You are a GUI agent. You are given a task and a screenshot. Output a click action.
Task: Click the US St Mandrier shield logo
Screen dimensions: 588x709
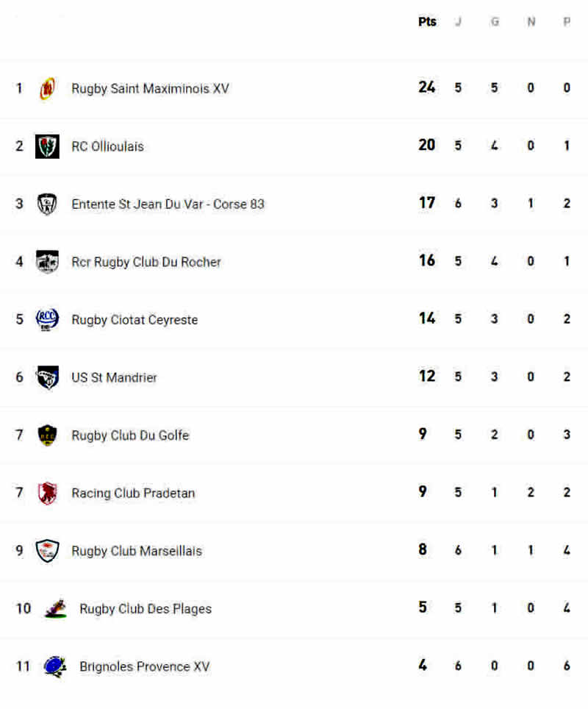(x=48, y=377)
